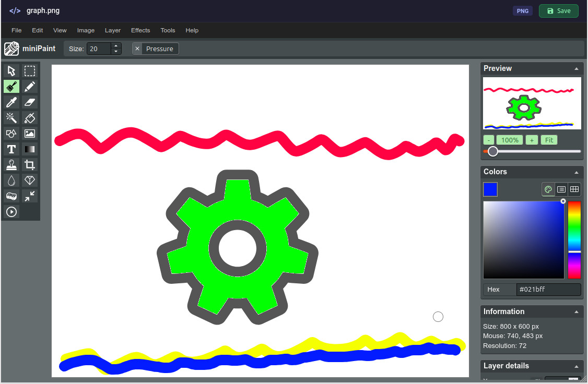588x384 pixels.
Task: Switch to color swatches grid view
Action: 574,189
